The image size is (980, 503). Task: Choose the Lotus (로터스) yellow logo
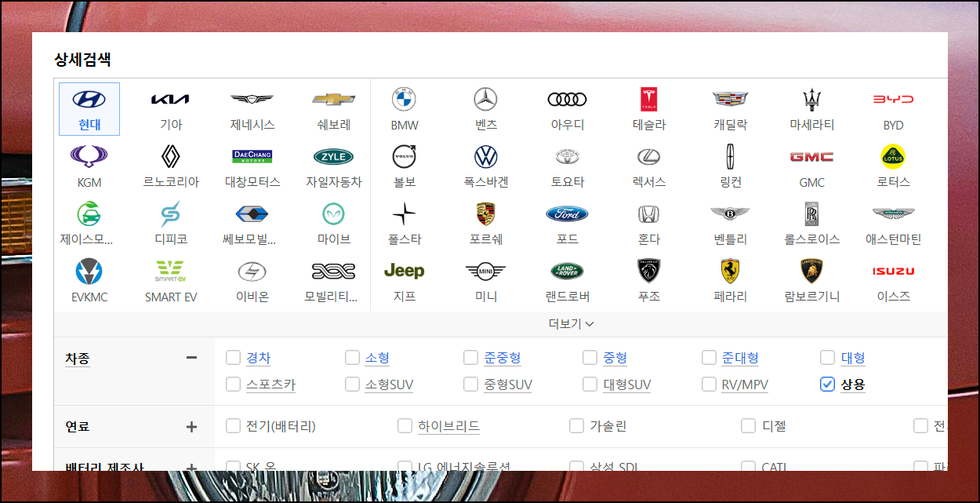893,156
